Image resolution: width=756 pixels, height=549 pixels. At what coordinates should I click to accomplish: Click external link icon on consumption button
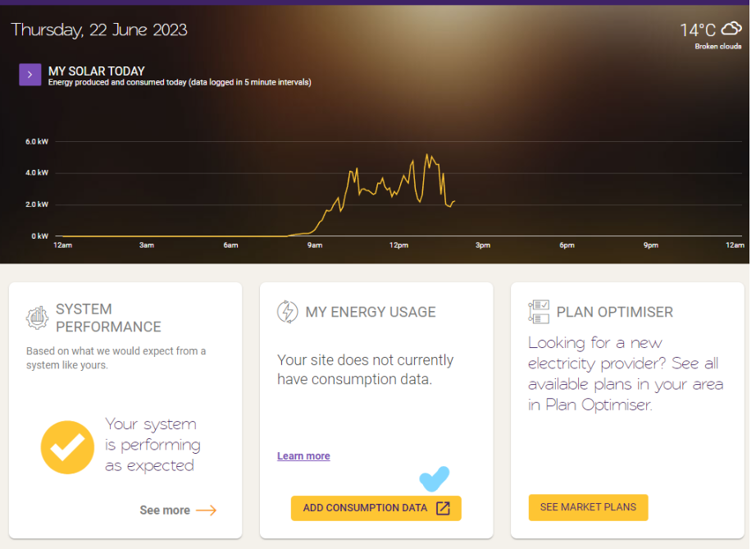pos(443,508)
